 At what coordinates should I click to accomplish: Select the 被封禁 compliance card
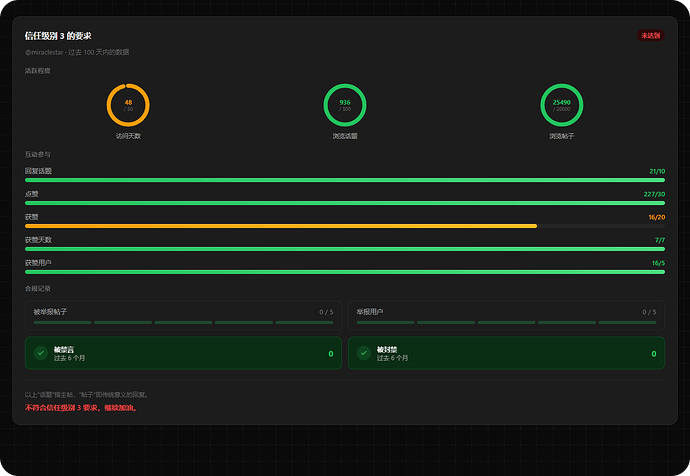click(506, 353)
